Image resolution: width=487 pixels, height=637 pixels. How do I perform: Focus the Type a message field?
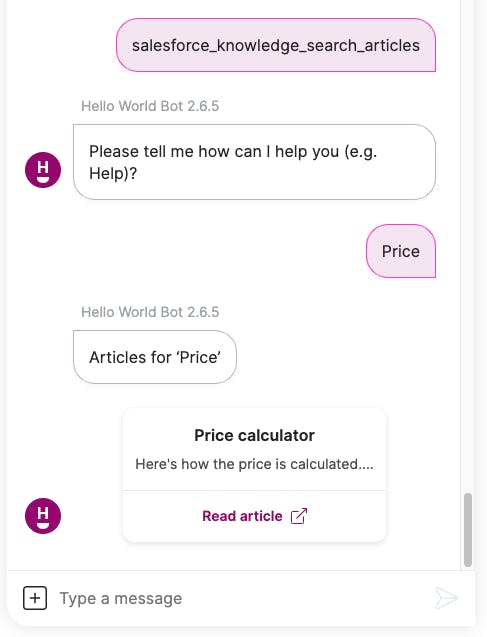(x=242, y=598)
